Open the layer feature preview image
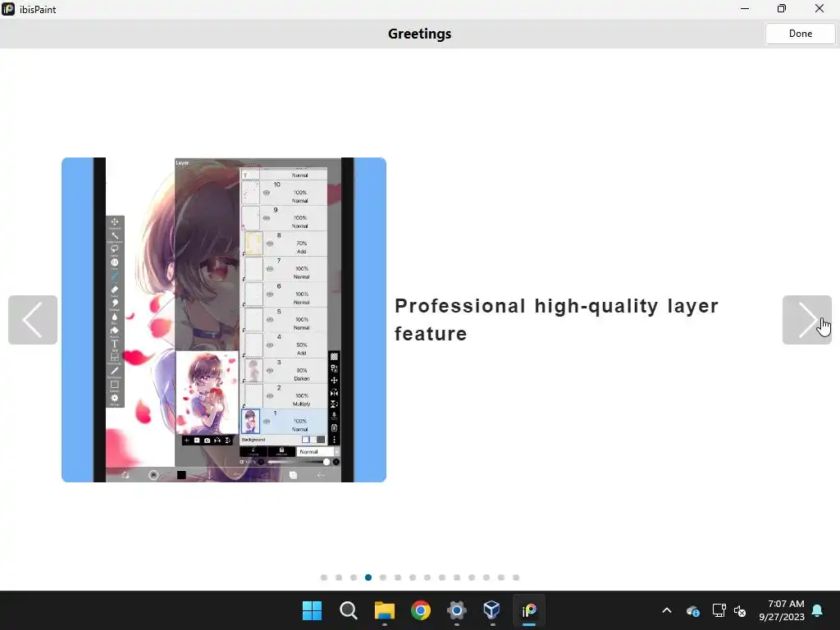The image size is (840, 630). pyautogui.click(x=224, y=320)
